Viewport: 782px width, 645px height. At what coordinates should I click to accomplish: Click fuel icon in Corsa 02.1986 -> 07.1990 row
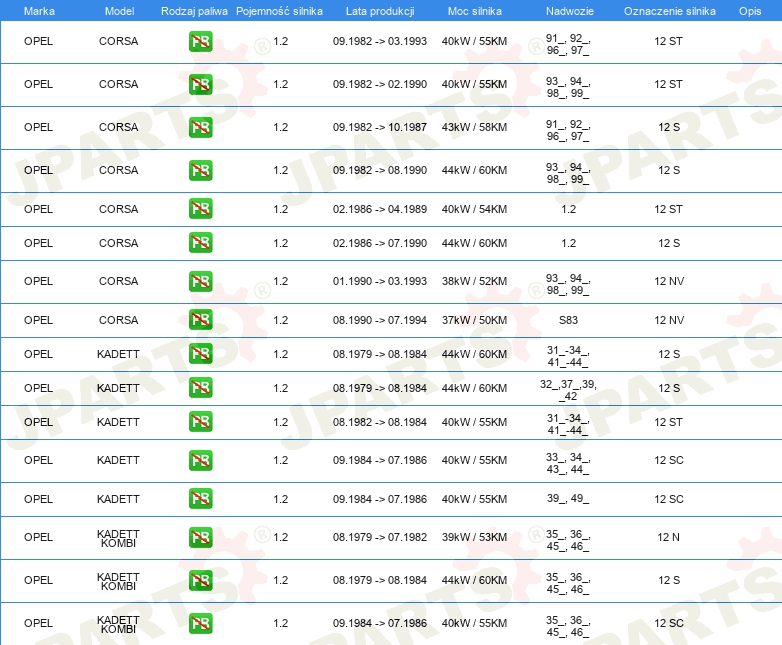click(200, 242)
